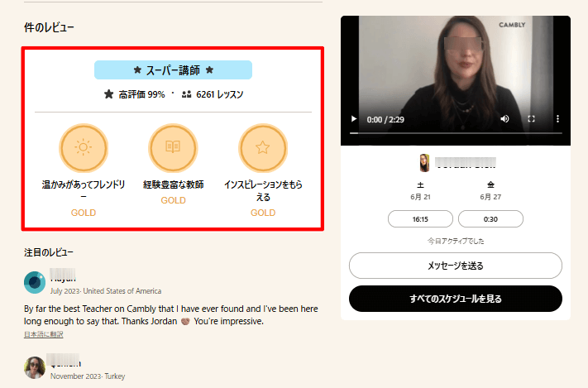Click the 土 6月 21 date
This screenshot has width=588, height=388.
[420, 190]
